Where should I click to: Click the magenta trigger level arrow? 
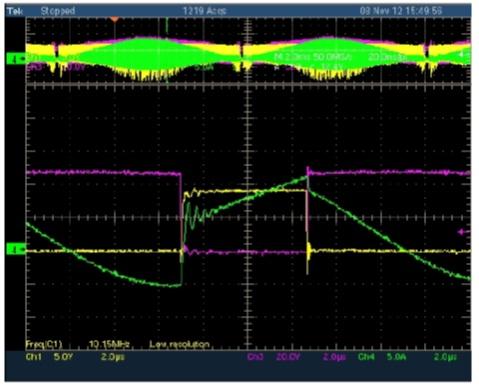[x=463, y=232]
